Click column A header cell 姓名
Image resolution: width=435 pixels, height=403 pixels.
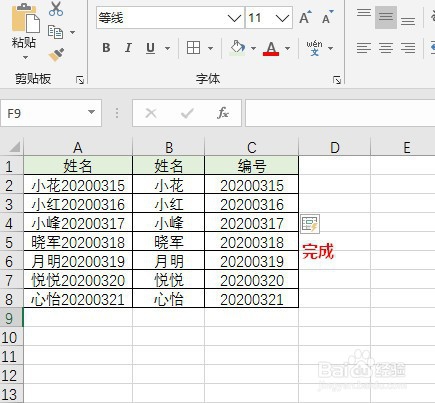point(78,166)
